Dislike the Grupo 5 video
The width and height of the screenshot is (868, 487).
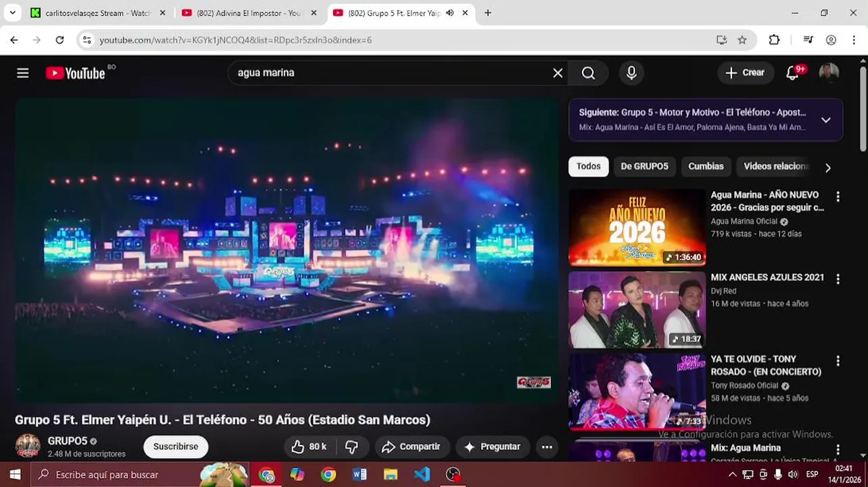(x=352, y=446)
